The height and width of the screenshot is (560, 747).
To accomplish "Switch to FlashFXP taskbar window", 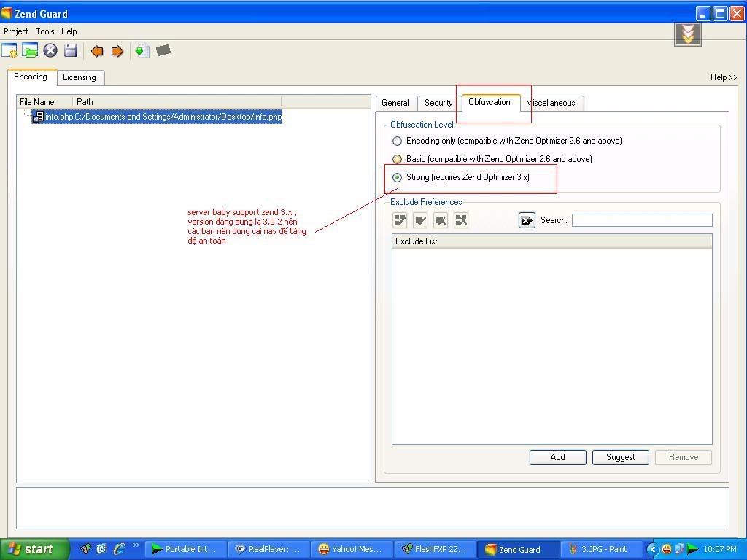I will tap(435, 549).
